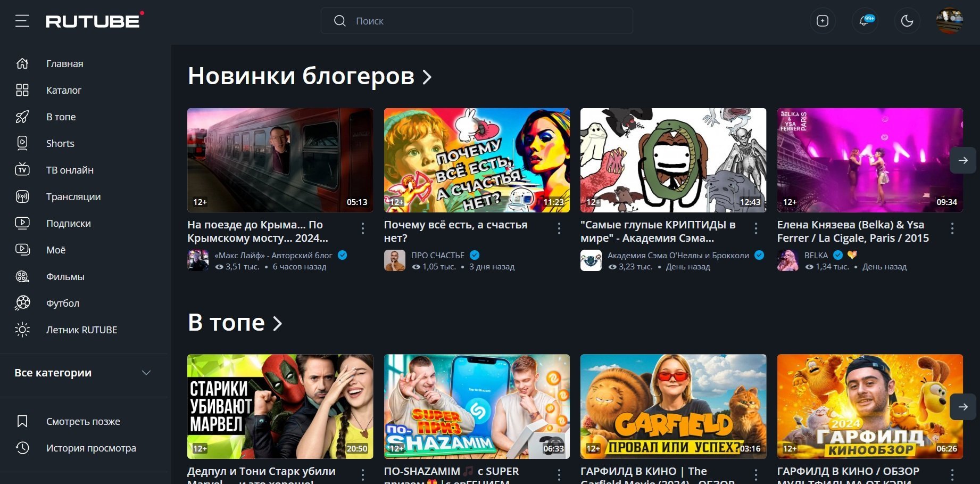Image resolution: width=980 pixels, height=484 pixels.
Task: Click the Летник RUTUBE sun icon
Action: pyautogui.click(x=22, y=330)
